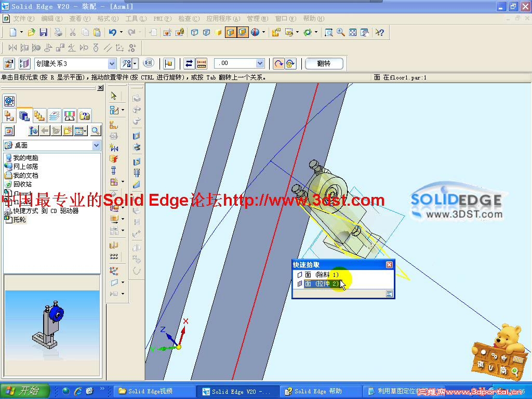Open the 应用程序(A) menu
The height and width of the screenshot is (399, 532).
coord(223,19)
